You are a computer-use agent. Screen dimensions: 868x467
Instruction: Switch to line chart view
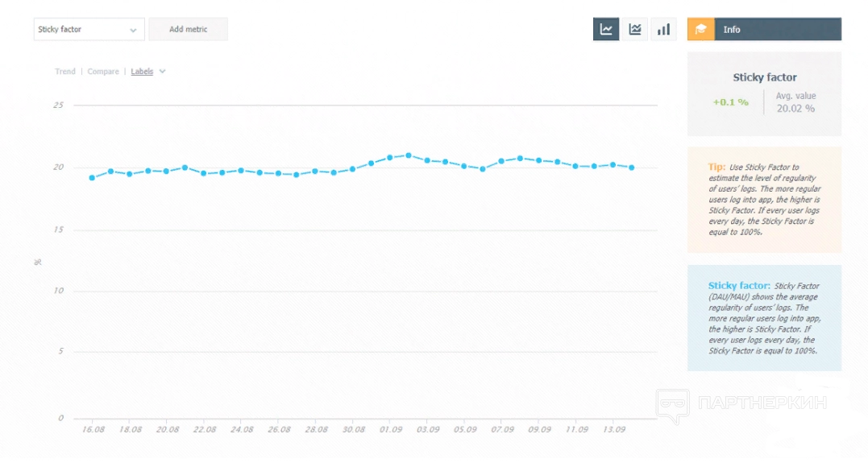click(x=606, y=30)
